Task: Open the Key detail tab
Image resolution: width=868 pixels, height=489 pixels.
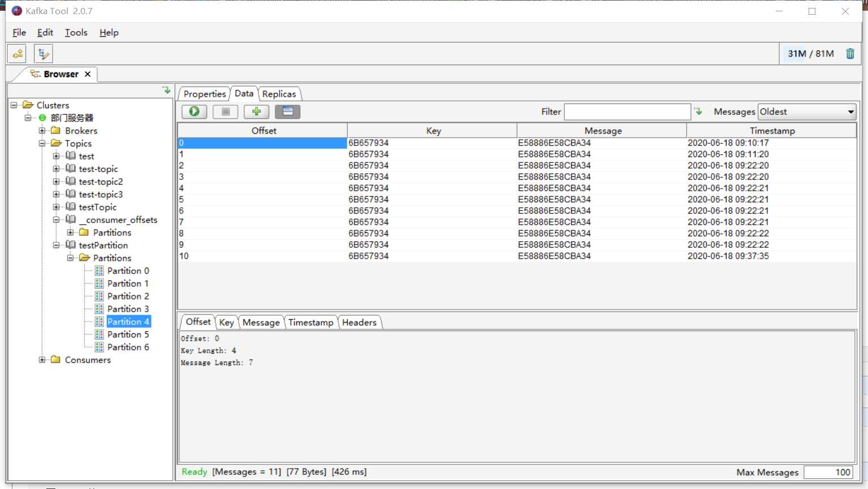Action: pos(226,323)
